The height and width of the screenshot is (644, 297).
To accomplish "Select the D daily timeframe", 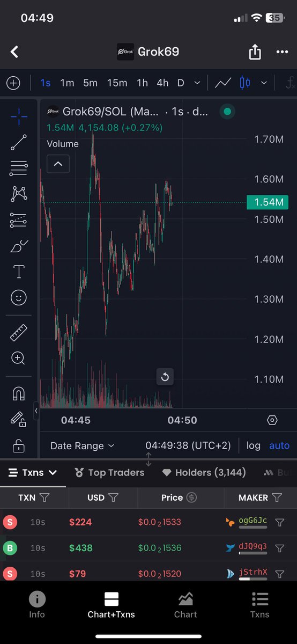I will (181, 83).
